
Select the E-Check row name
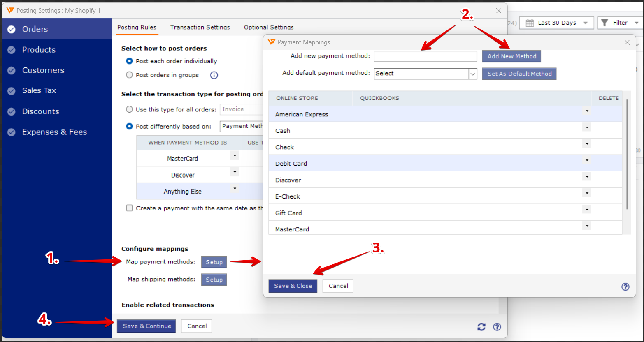288,196
